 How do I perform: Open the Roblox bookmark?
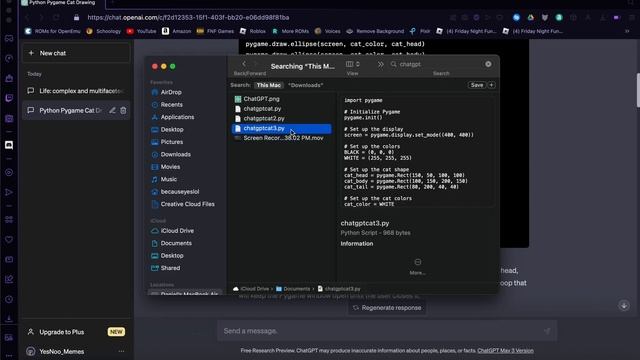tap(253, 31)
